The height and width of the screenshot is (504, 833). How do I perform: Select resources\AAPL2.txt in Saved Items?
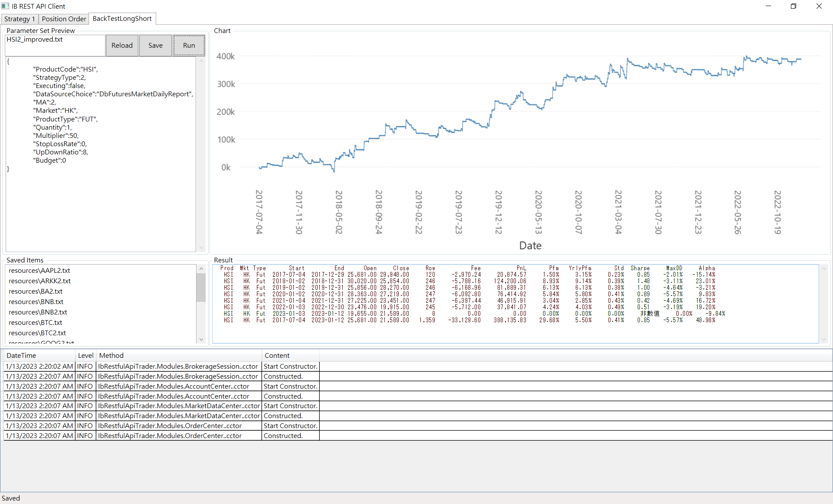click(x=39, y=271)
